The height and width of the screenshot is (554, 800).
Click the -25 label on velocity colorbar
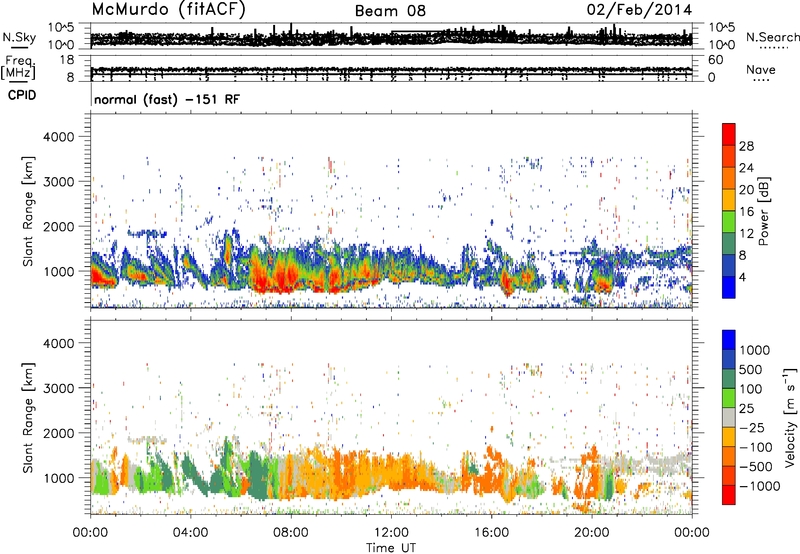pos(752,428)
